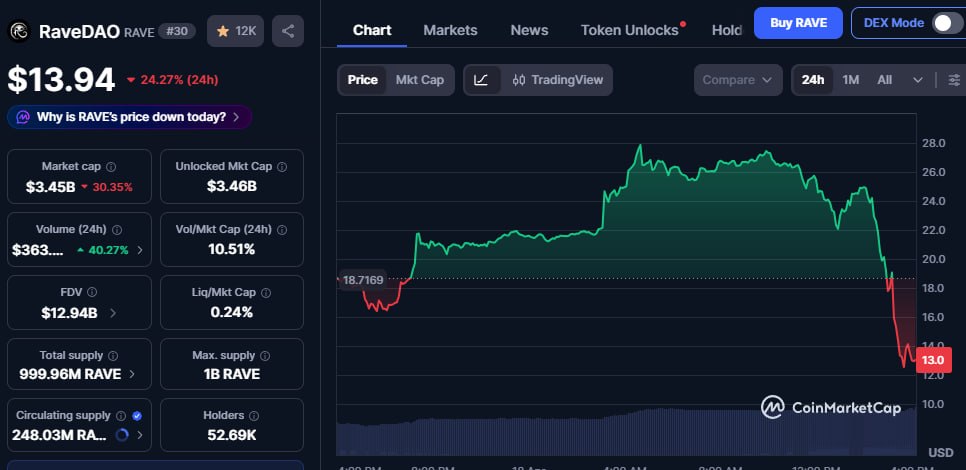Click the Buy RAVE button
966x470 pixels.
click(798, 22)
